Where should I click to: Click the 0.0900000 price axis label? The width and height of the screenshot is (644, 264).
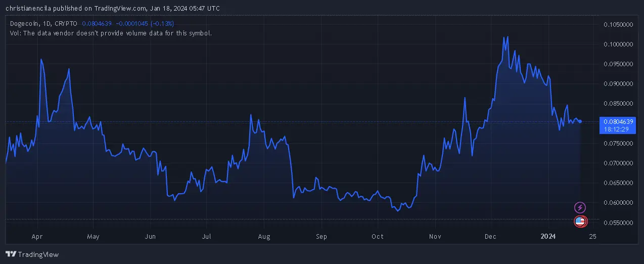[619, 84]
